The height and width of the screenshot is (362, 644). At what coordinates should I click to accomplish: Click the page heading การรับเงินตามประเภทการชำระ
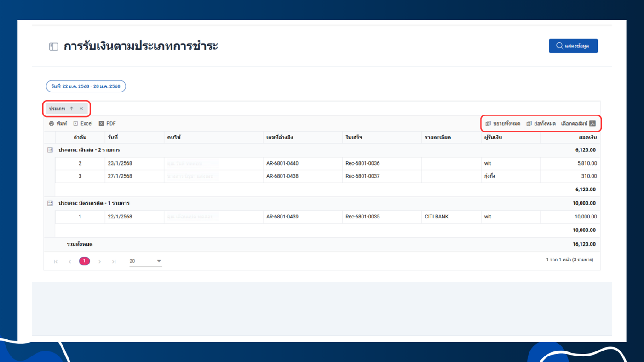(141, 46)
